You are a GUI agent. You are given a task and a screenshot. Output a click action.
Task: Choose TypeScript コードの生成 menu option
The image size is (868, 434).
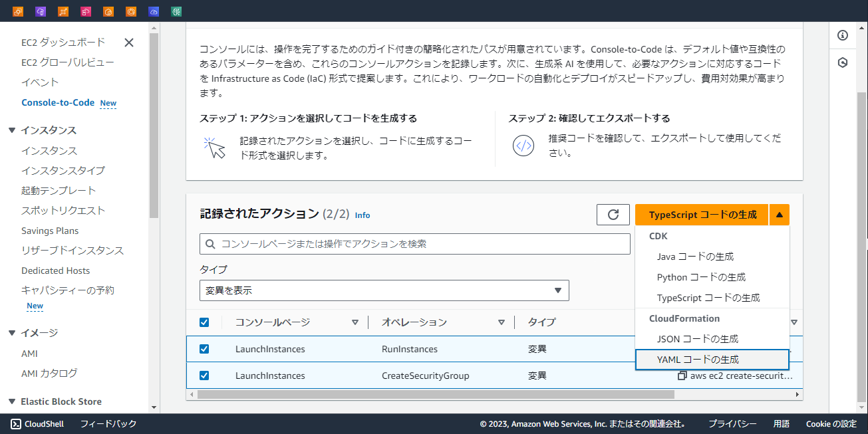pos(712,298)
